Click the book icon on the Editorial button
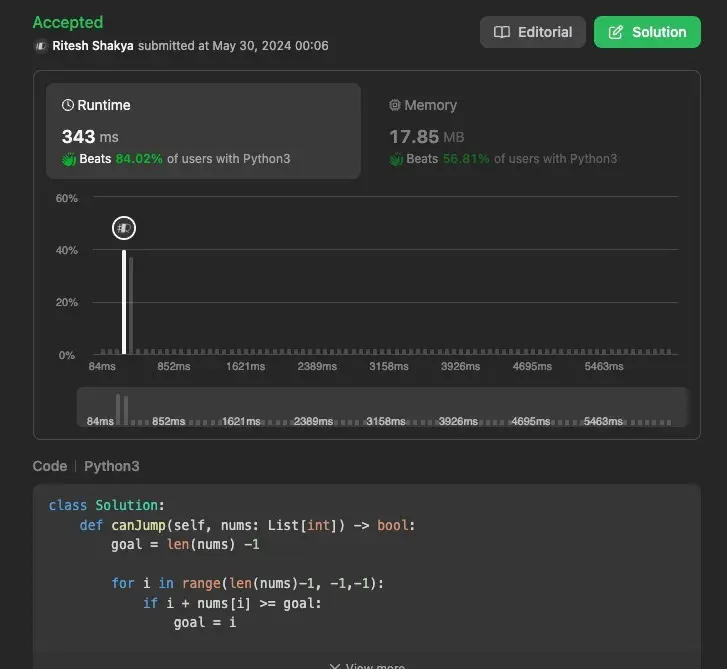 pyautogui.click(x=502, y=32)
